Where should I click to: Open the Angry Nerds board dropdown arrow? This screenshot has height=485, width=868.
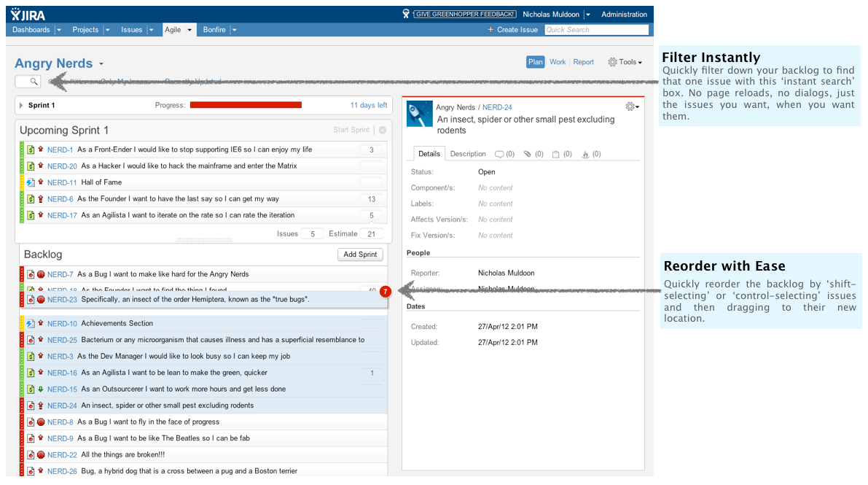101,64
